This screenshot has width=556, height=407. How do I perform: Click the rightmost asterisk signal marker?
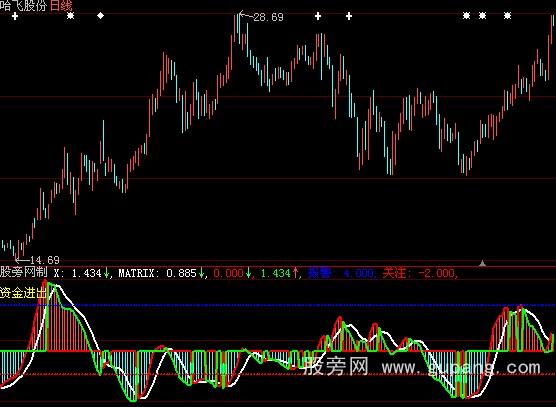507,16
